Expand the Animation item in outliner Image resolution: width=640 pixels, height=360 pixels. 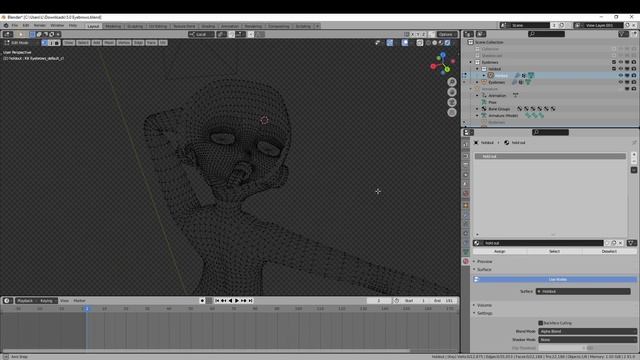(477, 96)
